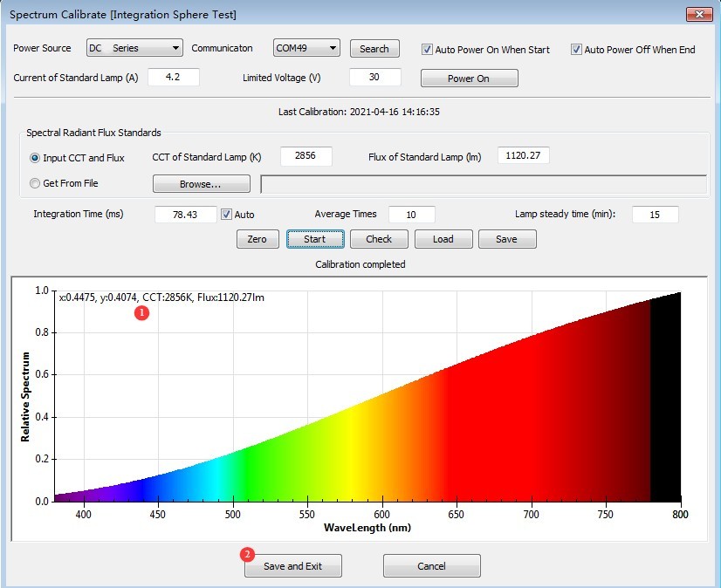Click the Limited Voltage input field
Image resolution: width=721 pixels, height=588 pixels.
pos(374,77)
